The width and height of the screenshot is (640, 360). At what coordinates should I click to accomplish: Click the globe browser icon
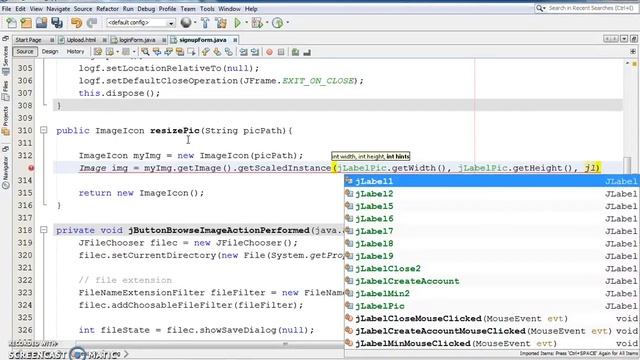click(186, 23)
